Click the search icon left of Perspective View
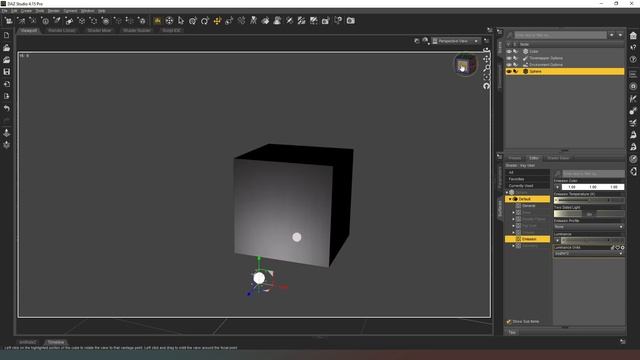640x360 pixels. 425,40
